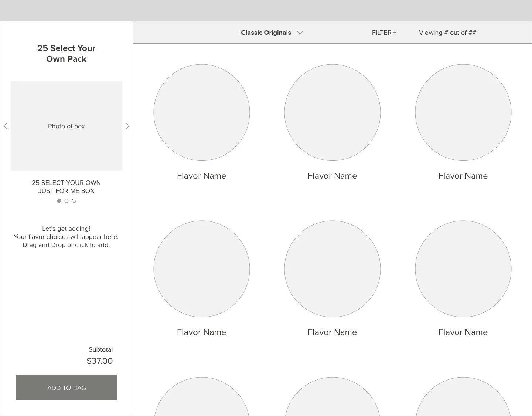The height and width of the screenshot is (416, 532).
Task: Click the $37.00 subtotal amount
Action: point(100,361)
